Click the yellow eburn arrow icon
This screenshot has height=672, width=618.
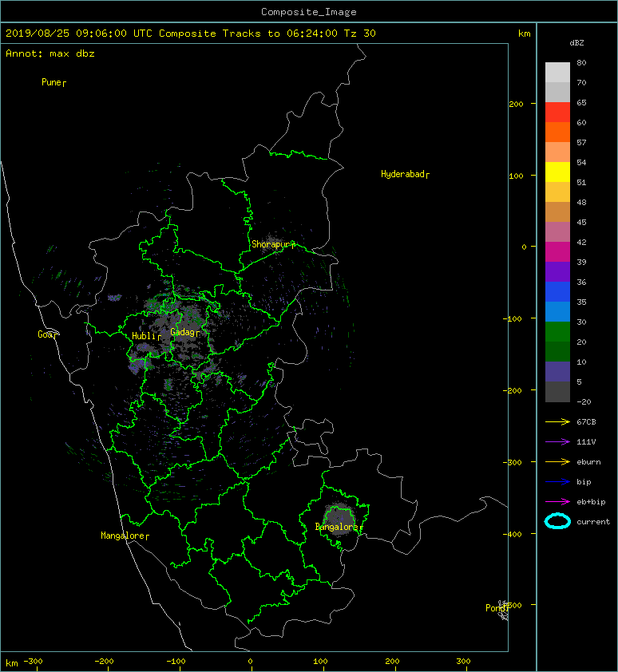click(557, 462)
